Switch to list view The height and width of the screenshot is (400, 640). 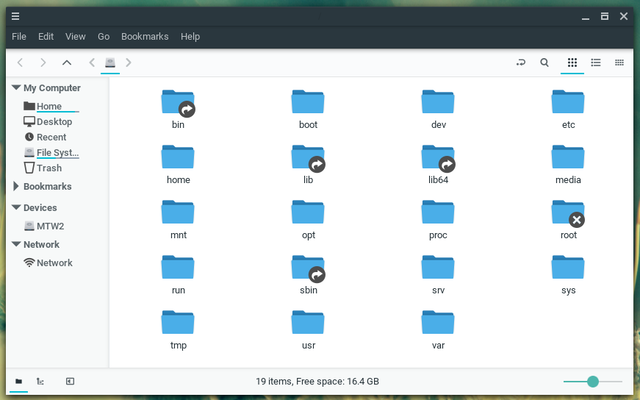tap(596, 62)
